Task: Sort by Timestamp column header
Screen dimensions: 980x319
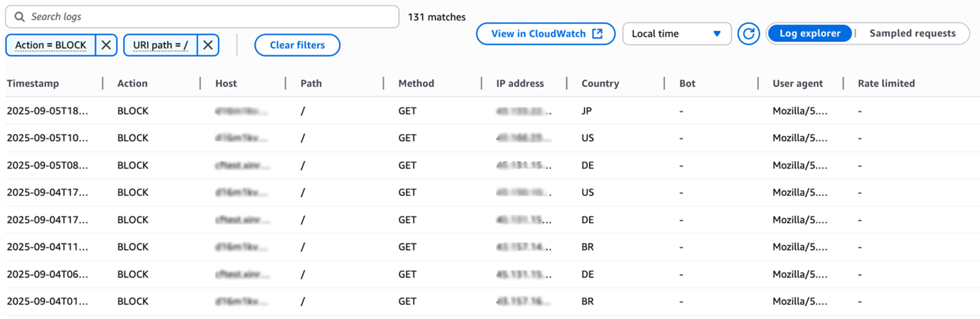Action: 33,83
